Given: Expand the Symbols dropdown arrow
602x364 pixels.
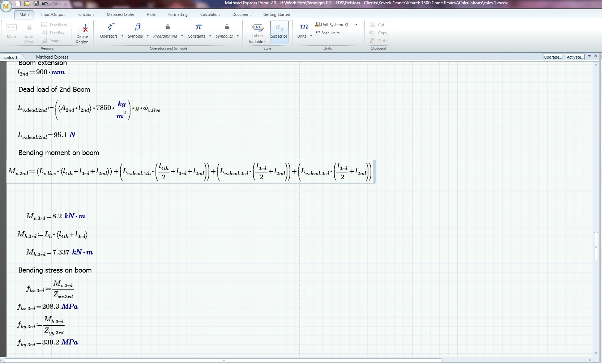Looking at the screenshot, I should pos(148,36).
